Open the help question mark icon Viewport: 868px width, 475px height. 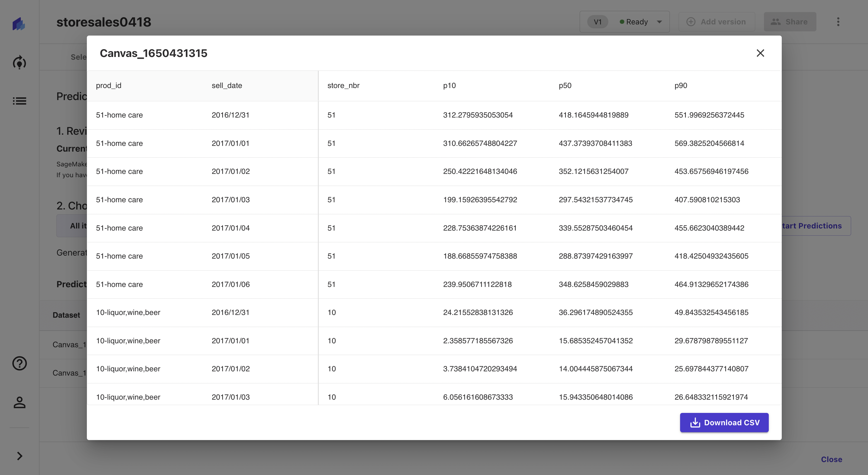click(19, 363)
